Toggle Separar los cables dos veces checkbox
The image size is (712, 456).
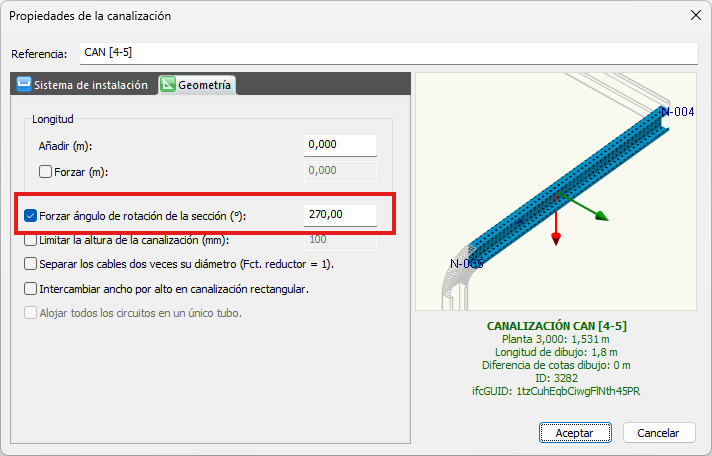[x=31, y=264]
